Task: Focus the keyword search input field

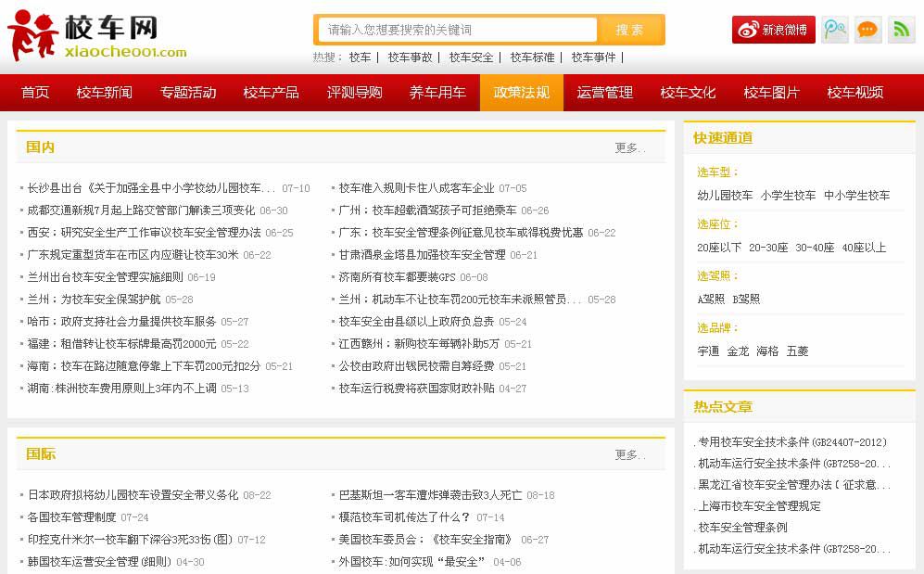Action: tap(458, 30)
